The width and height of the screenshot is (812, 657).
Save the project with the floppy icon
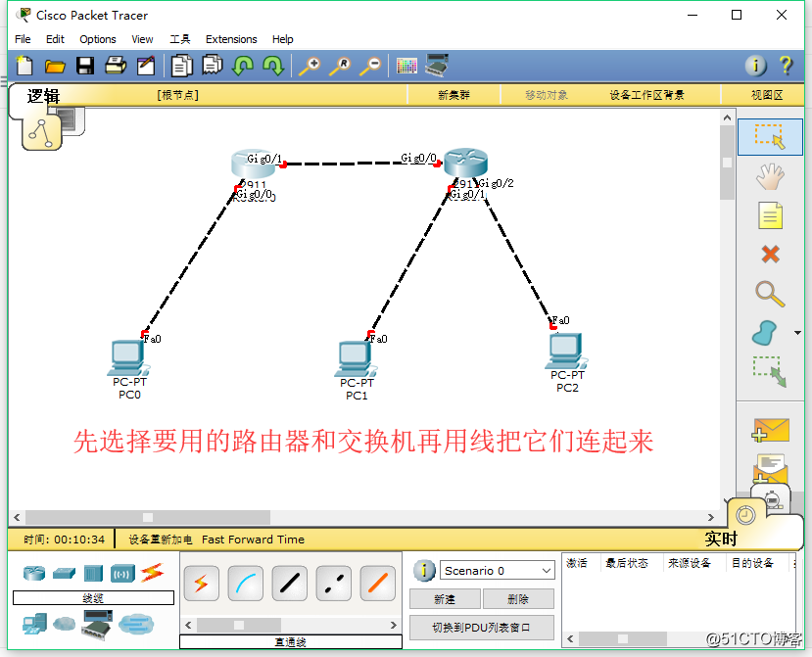(x=85, y=66)
